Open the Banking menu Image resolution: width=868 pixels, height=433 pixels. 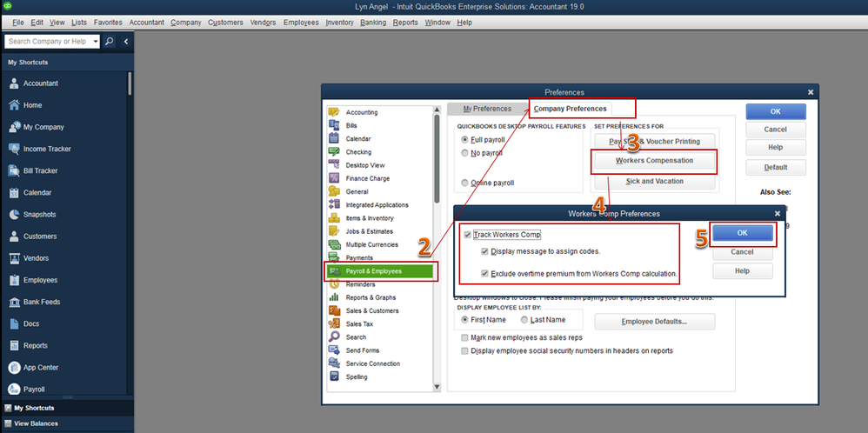pyautogui.click(x=373, y=23)
